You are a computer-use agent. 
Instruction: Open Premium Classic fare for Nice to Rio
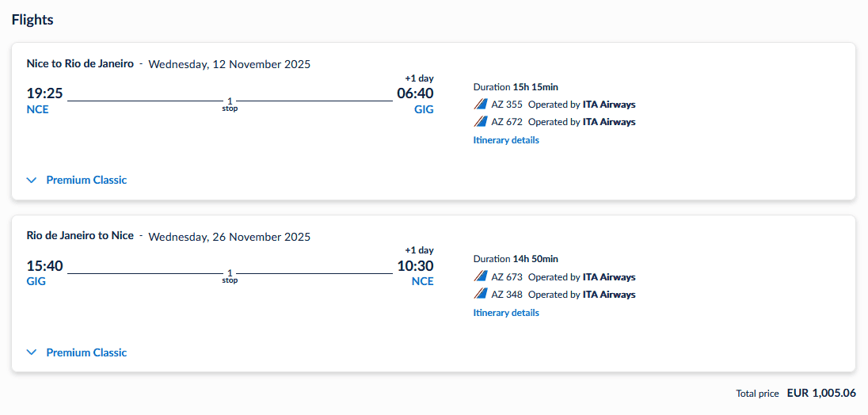coord(86,181)
